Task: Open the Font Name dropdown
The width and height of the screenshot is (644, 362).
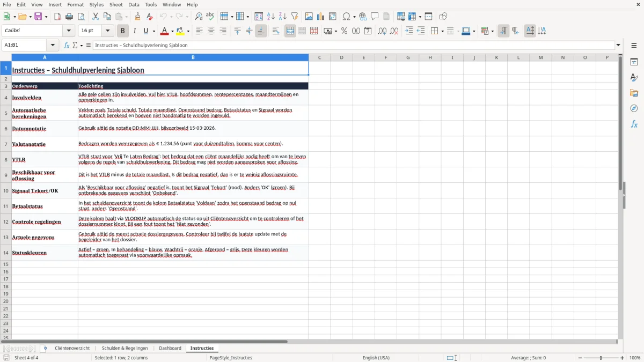Action: point(69,31)
